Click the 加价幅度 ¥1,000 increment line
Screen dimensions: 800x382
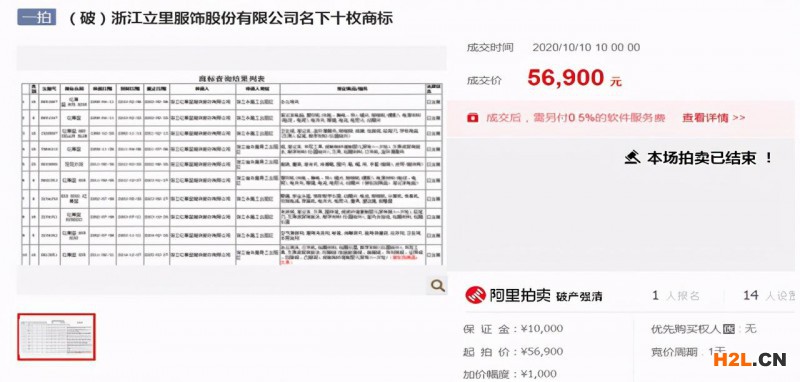pyautogui.click(x=510, y=374)
